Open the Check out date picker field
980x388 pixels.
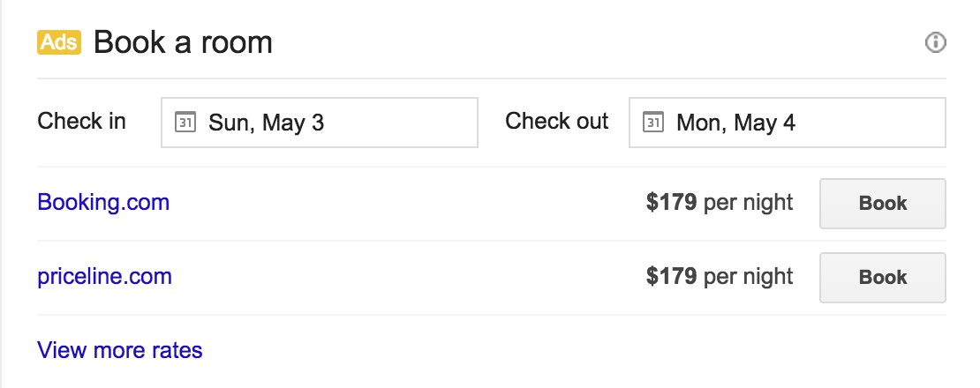point(787,123)
